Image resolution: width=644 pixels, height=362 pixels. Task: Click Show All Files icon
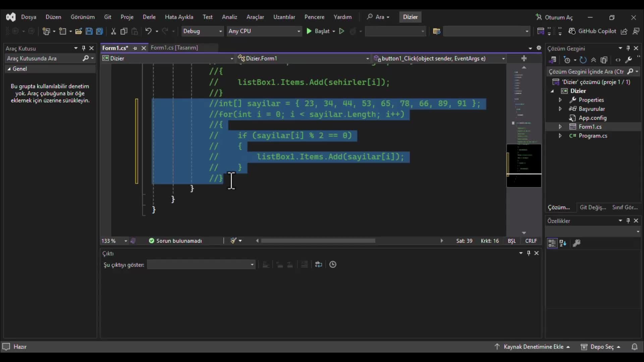click(604, 60)
